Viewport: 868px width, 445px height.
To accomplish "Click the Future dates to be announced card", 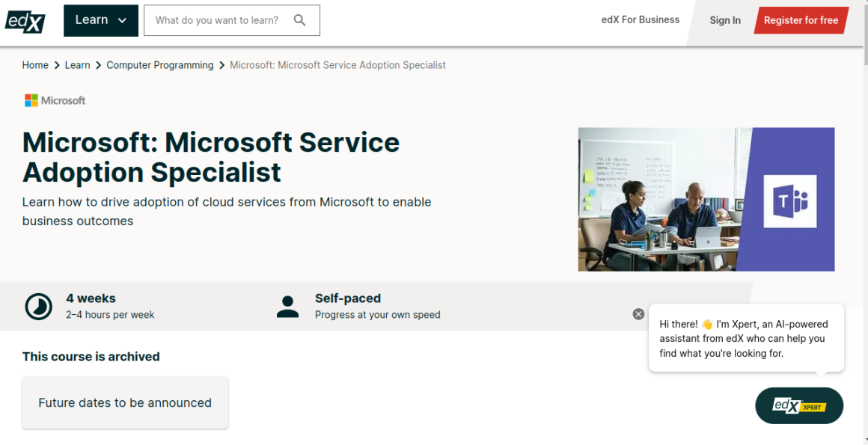I will (x=125, y=402).
